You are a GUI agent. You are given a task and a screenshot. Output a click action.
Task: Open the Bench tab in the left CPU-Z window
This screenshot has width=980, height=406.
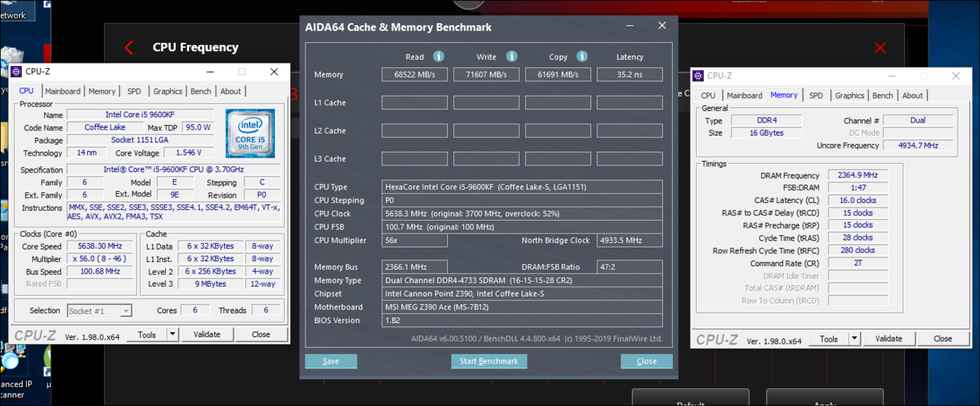201,91
